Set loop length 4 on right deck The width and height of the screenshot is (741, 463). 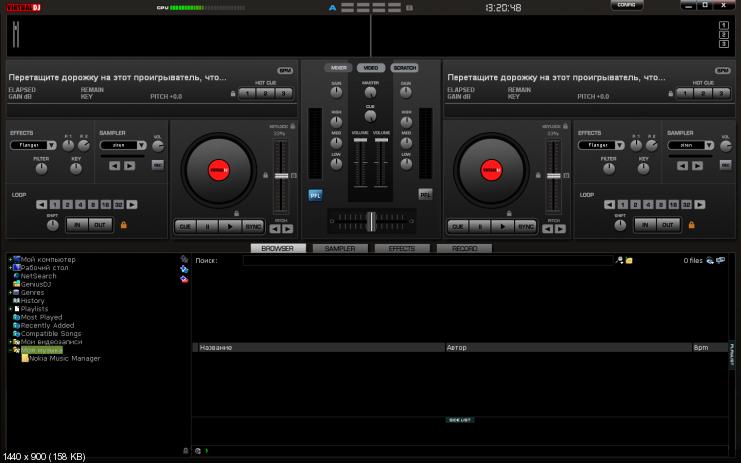(649, 204)
